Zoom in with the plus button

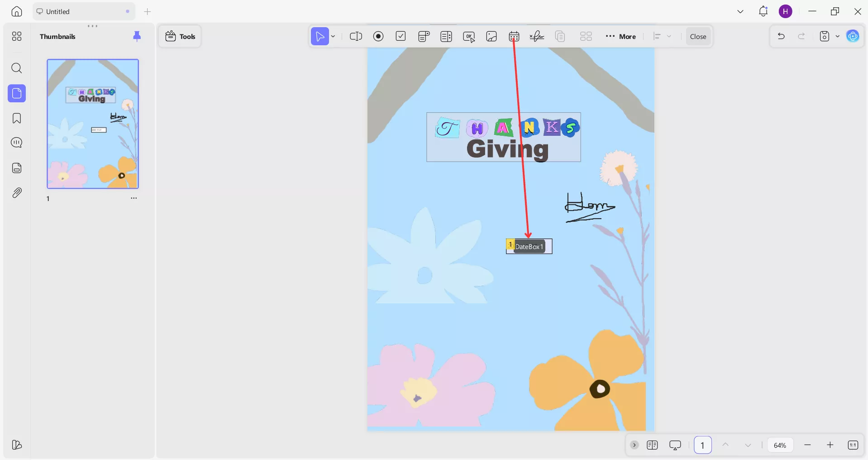tap(830, 445)
